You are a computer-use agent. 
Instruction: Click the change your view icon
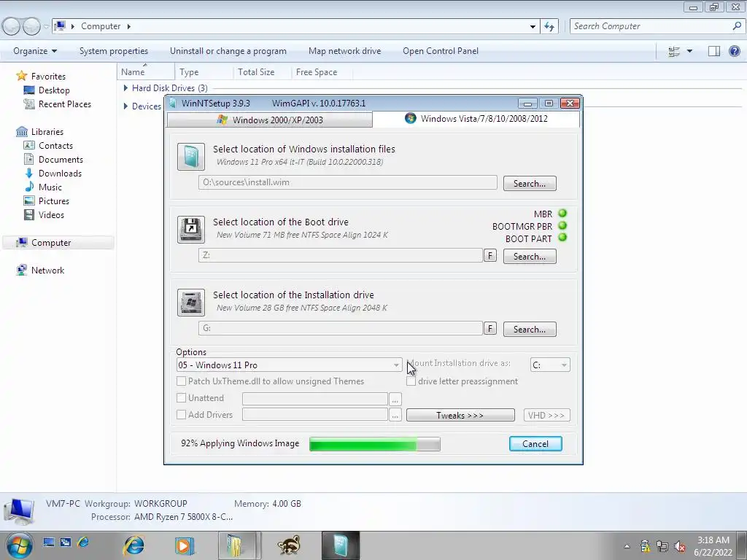click(x=673, y=52)
